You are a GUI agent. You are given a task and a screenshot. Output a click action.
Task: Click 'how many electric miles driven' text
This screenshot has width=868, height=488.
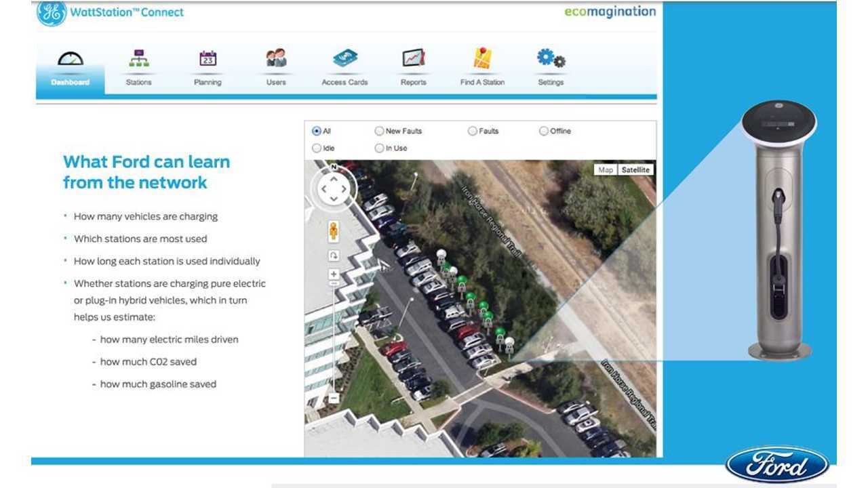coord(169,340)
